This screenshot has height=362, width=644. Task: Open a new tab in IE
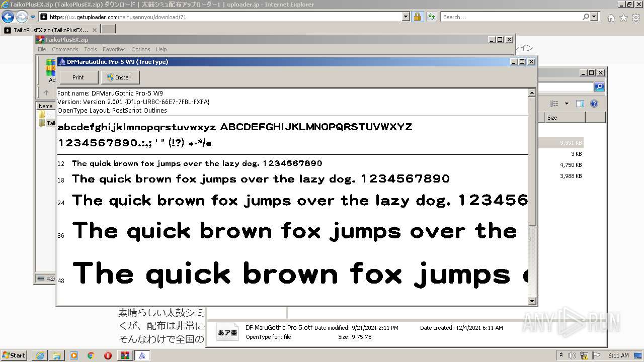tap(108, 30)
